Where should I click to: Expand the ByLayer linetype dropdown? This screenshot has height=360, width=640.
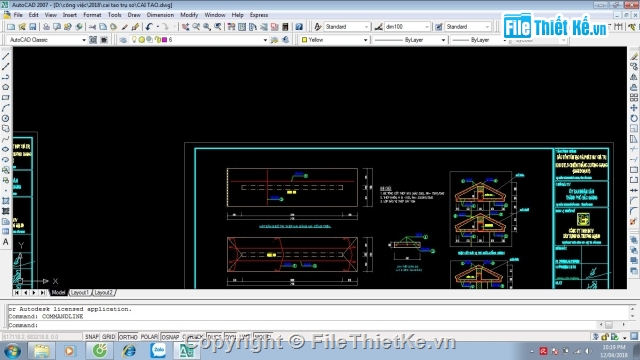pos(410,40)
